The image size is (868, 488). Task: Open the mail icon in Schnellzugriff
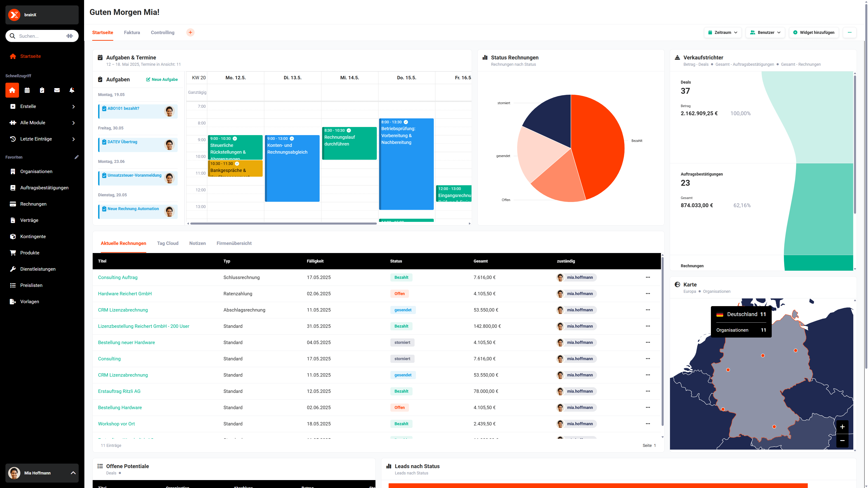57,90
